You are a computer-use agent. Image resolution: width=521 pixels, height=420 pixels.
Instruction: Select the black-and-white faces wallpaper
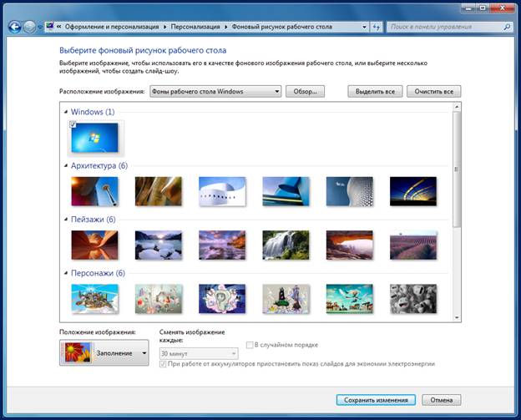tap(413, 299)
